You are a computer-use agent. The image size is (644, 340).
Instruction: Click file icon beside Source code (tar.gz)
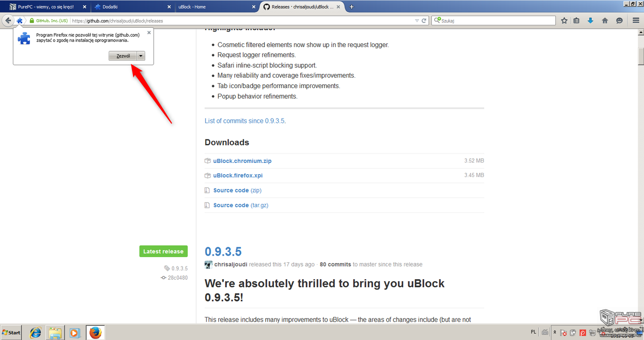(x=207, y=205)
